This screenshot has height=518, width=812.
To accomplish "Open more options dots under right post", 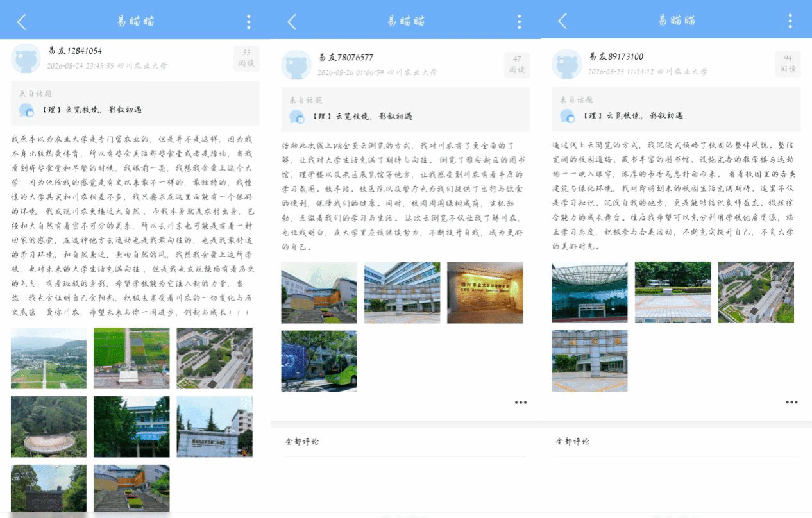I will (791, 403).
